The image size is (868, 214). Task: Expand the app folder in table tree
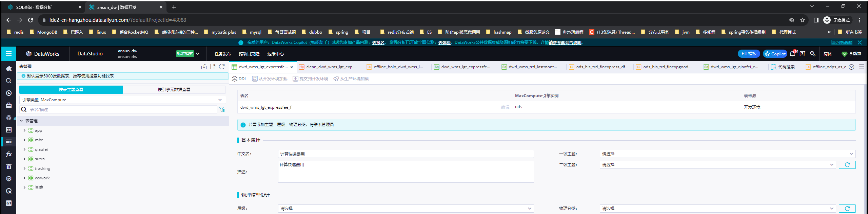pos(24,130)
